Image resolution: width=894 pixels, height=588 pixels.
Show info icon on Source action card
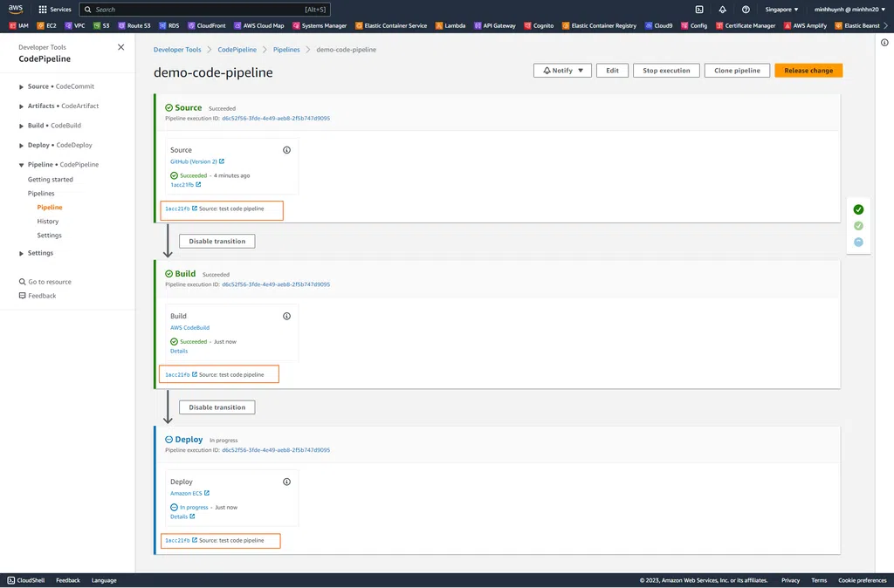pos(286,150)
